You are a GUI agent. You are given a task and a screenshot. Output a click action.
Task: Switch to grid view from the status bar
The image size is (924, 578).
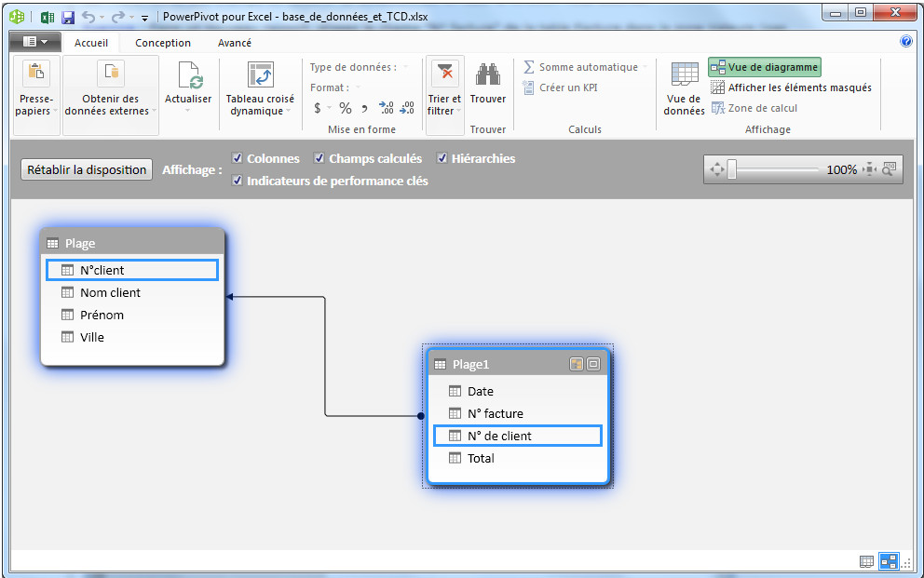pyautogui.click(x=866, y=561)
